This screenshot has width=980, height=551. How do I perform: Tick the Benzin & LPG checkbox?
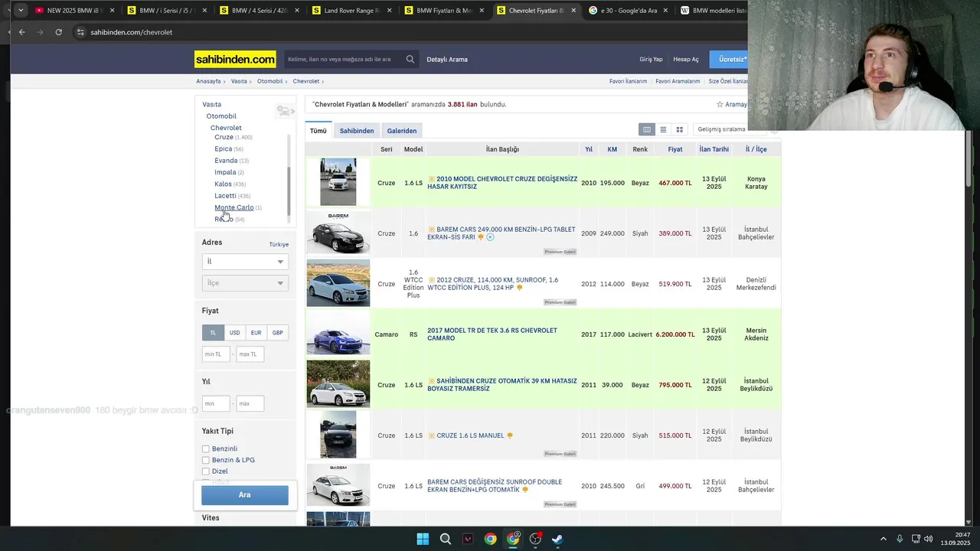[205, 460]
